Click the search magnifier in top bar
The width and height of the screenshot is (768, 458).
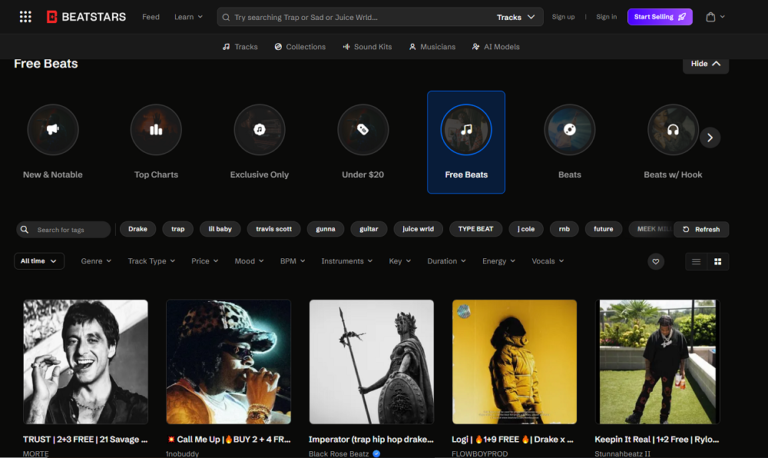[226, 17]
